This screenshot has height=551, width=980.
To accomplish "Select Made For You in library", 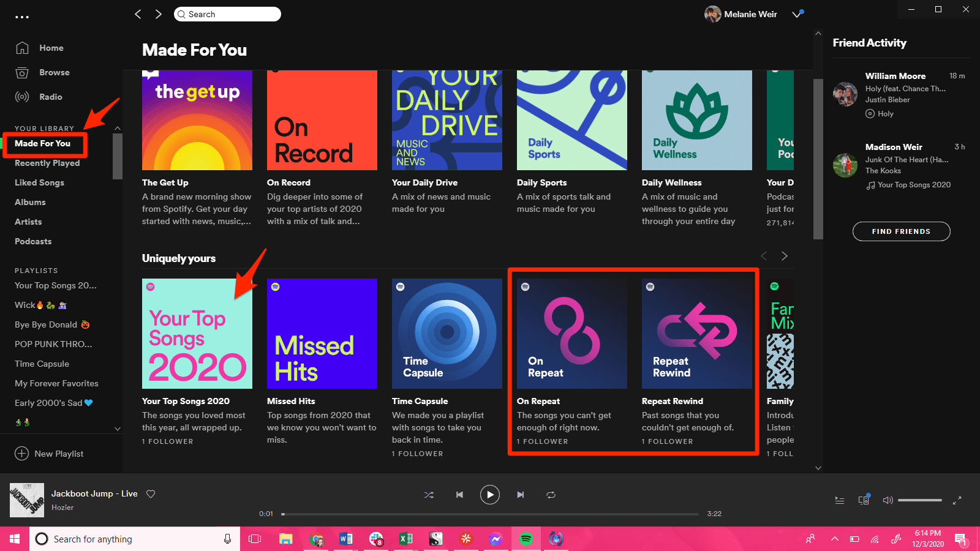I will pyautogui.click(x=43, y=143).
